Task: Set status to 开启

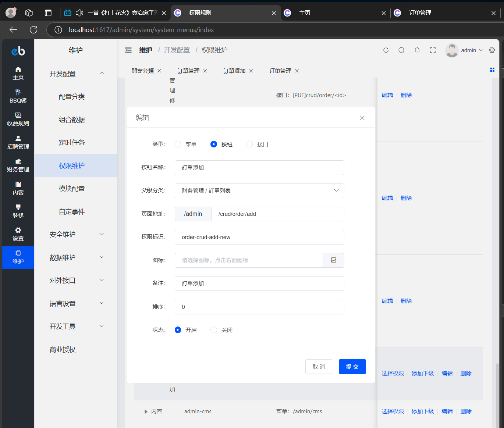Action: (x=178, y=330)
